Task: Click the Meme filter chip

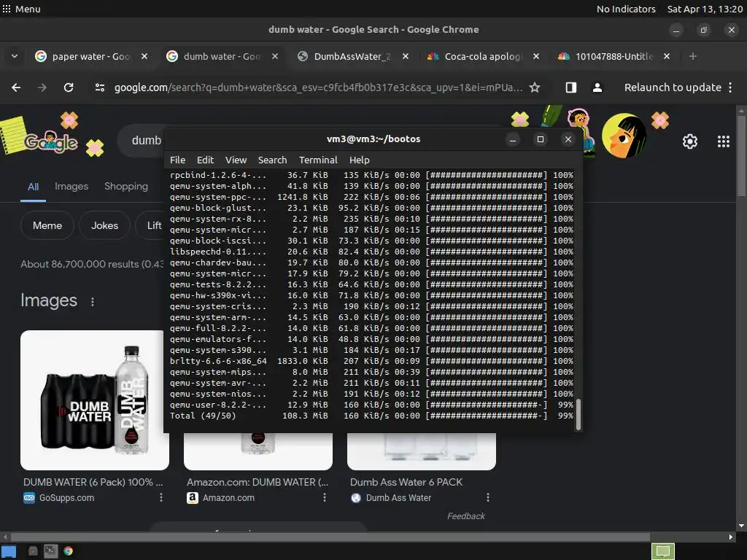Action: pos(47,226)
